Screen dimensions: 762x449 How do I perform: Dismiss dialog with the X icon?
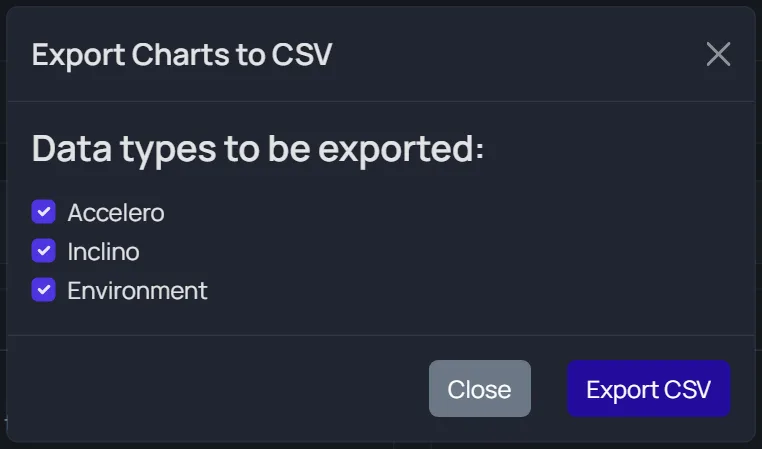tap(718, 53)
